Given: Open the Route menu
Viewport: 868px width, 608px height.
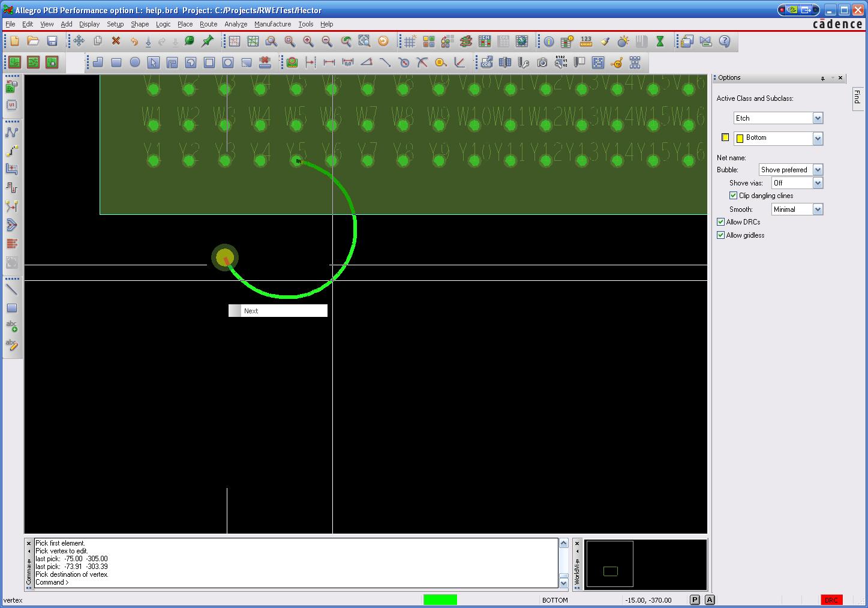Looking at the screenshot, I should (208, 24).
